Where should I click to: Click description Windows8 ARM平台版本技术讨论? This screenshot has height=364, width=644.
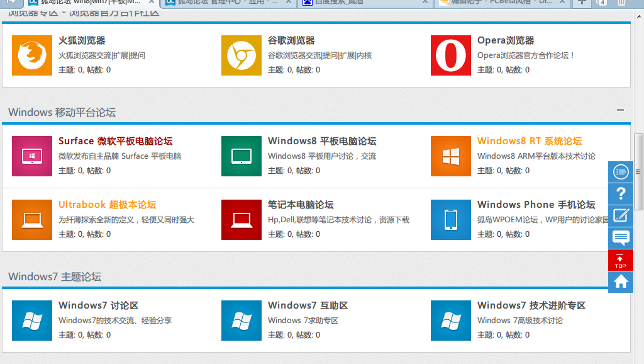click(x=536, y=156)
